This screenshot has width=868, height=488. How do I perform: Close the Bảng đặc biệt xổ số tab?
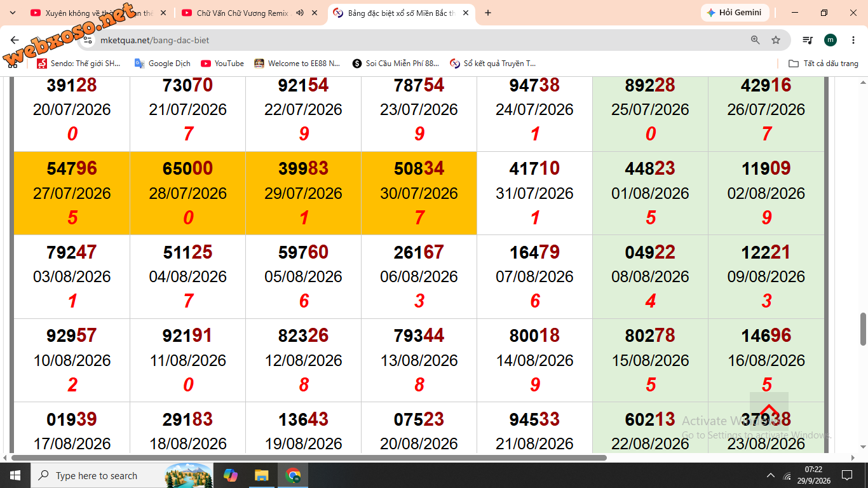[466, 13]
